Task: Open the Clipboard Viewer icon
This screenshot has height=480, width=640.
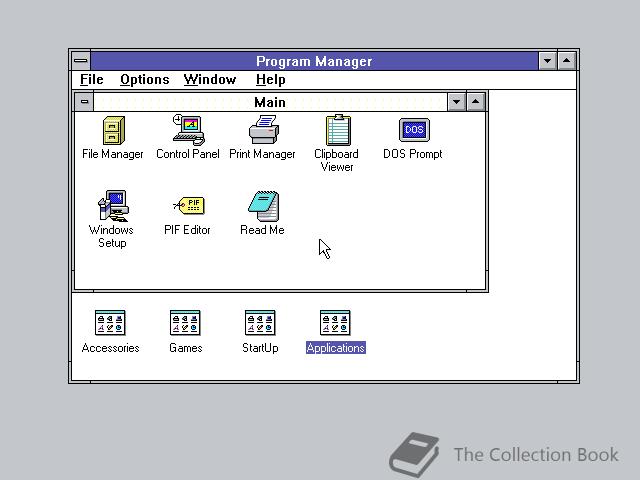Action: click(x=338, y=130)
